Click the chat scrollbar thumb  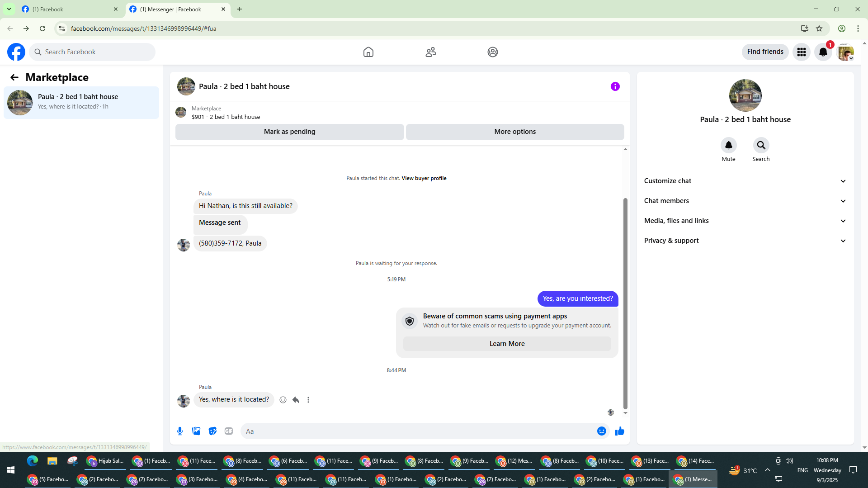[x=625, y=303]
